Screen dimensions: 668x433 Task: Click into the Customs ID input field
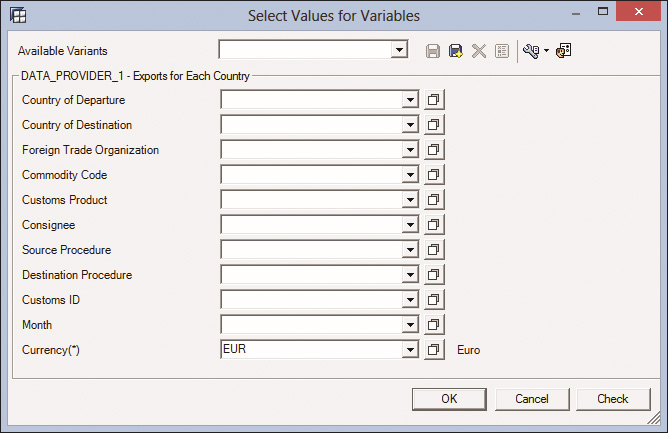311,300
